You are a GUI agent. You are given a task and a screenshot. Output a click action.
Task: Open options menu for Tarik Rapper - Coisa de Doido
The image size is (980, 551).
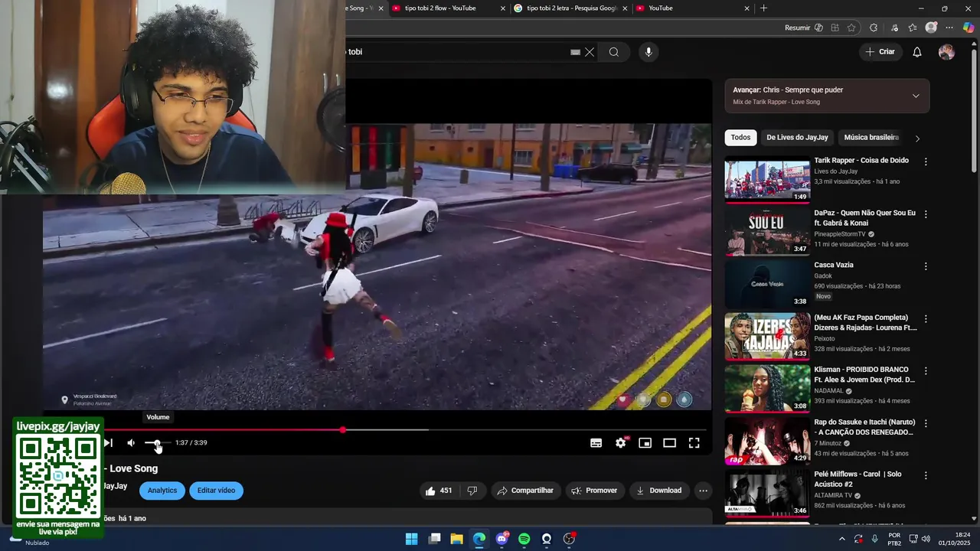coord(926,161)
